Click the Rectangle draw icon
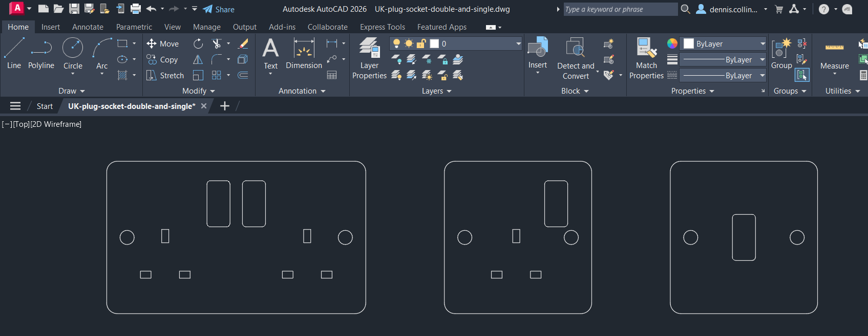 point(122,43)
